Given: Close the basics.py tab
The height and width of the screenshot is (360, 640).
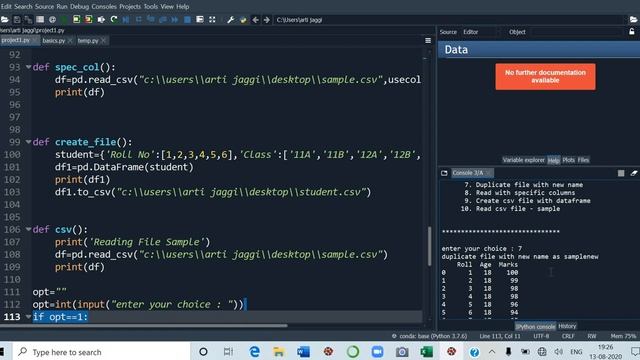Looking at the screenshot, I should [x=70, y=40].
